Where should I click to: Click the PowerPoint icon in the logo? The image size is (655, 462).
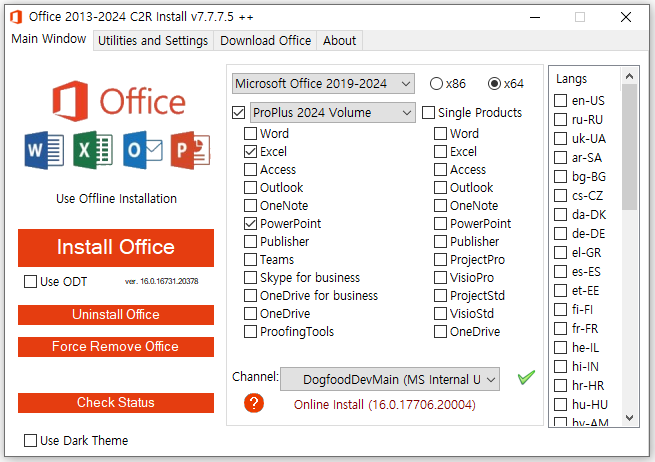click(190, 149)
